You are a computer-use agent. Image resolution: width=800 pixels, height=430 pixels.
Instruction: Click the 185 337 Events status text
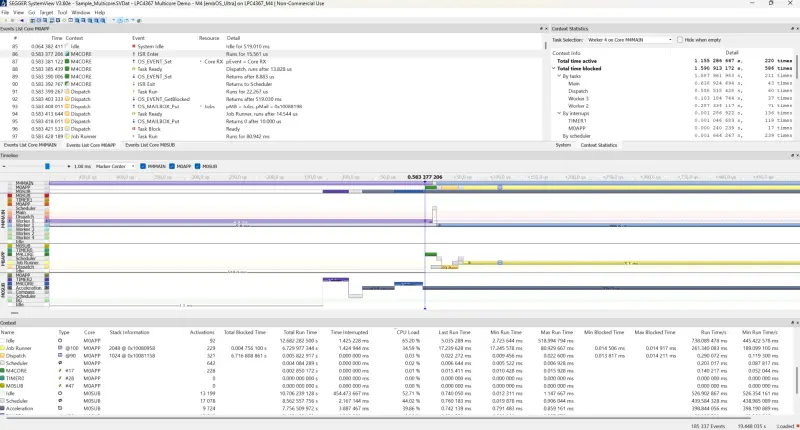click(x=708, y=426)
